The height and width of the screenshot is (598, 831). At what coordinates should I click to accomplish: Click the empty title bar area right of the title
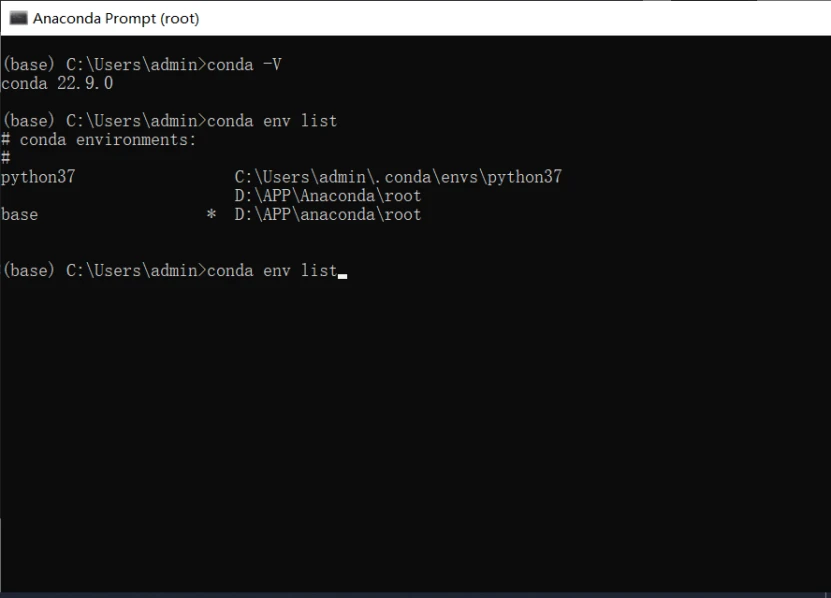pyautogui.click(x=500, y=18)
